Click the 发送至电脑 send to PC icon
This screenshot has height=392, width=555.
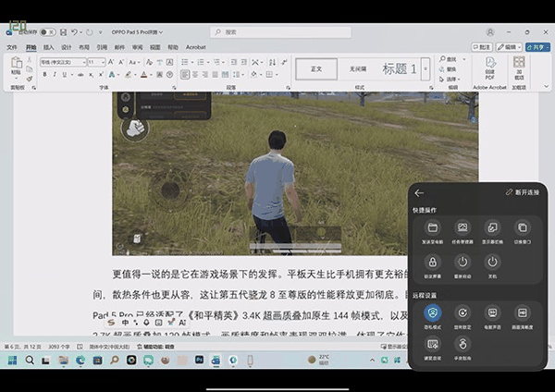click(x=432, y=227)
